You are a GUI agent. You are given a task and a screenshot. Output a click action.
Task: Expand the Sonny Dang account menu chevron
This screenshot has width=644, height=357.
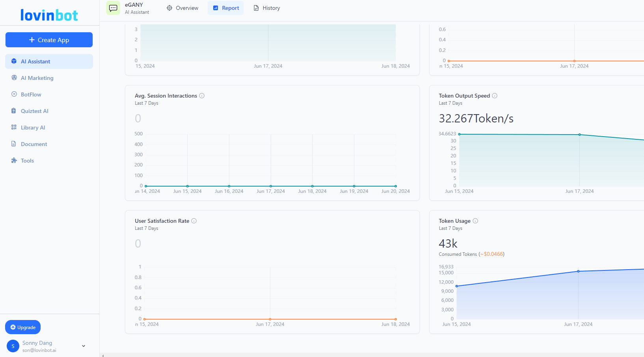coord(84,346)
